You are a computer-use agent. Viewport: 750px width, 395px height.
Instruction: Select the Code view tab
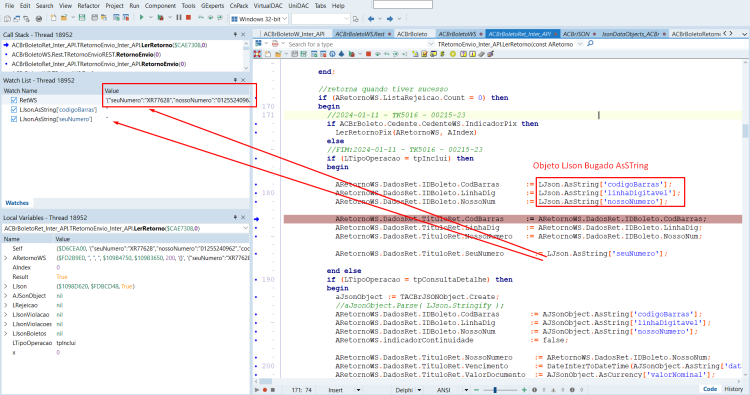click(x=710, y=389)
